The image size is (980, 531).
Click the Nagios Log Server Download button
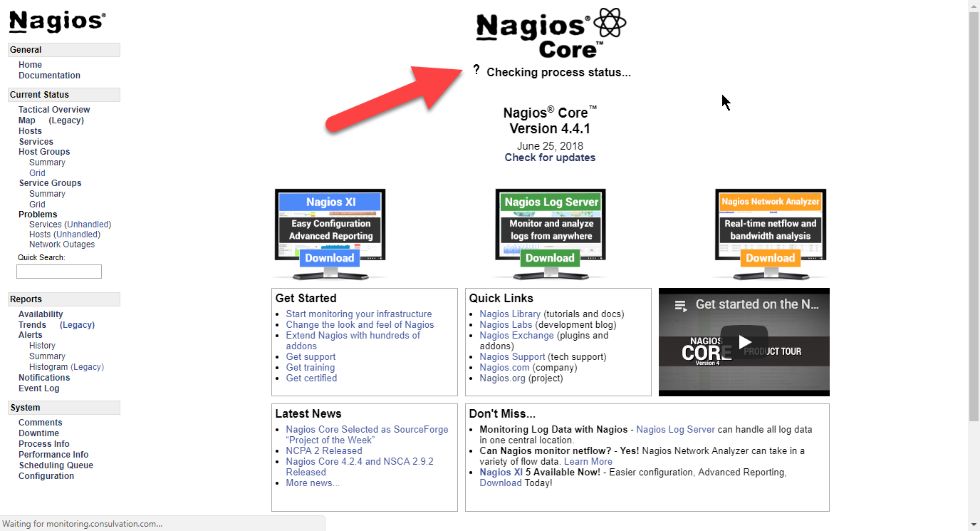tap(550, 258)
